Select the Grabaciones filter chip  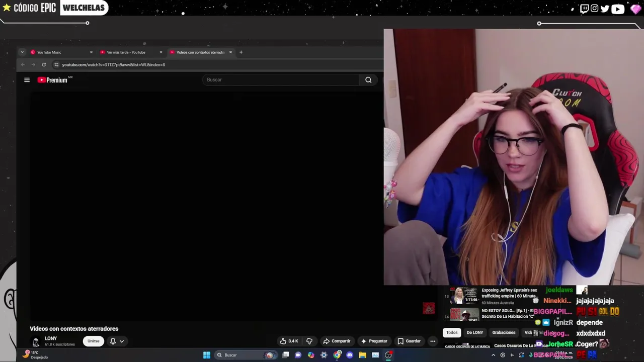[504, 332]
